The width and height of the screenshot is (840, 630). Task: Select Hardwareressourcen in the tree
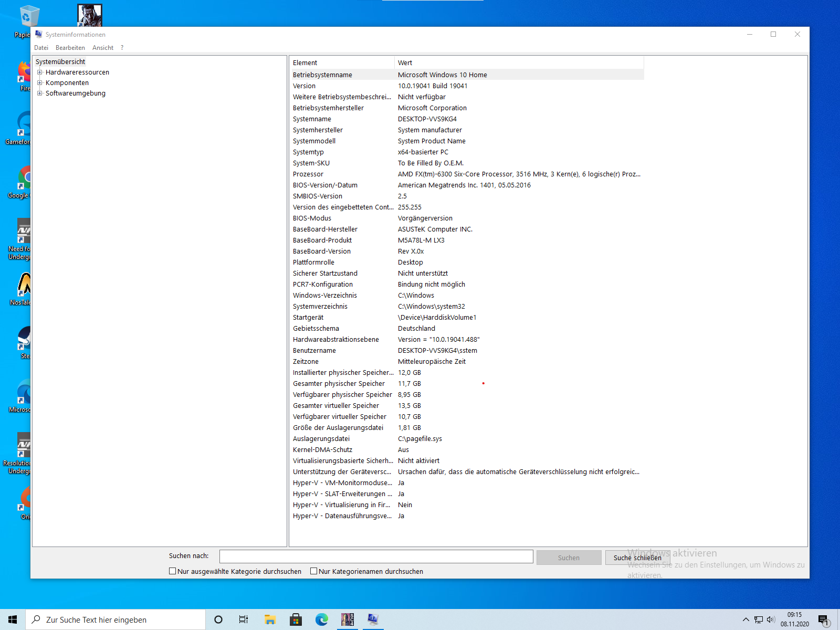(77, 72)
